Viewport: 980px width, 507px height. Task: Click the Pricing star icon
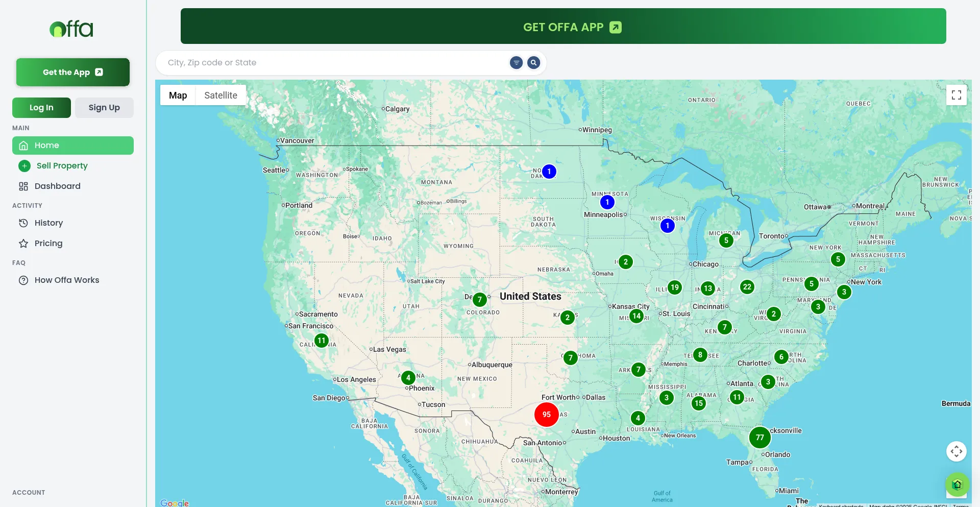23,244
